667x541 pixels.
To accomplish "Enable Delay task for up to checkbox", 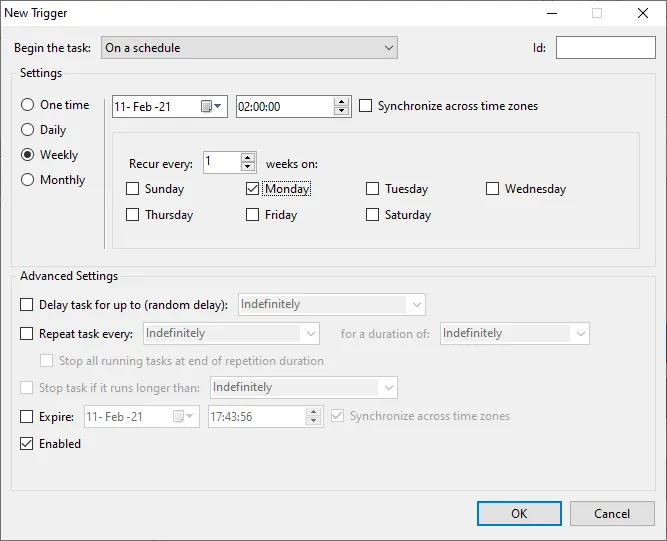I will click(27, 305).
